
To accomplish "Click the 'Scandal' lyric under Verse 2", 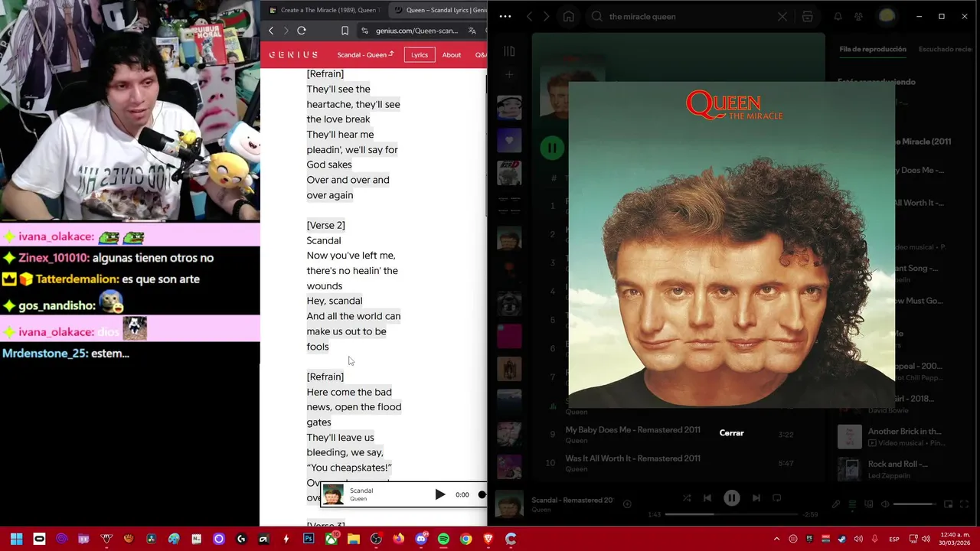I will pos(324,240).
